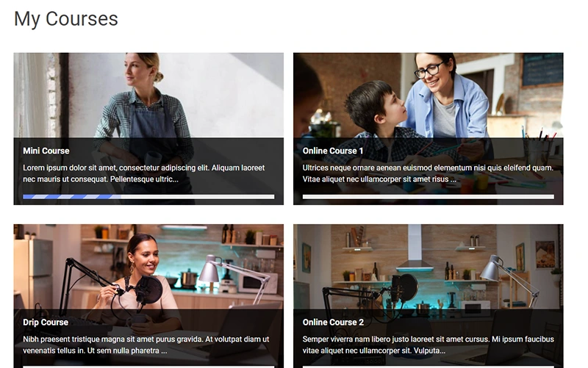
Task: Click the My Courses page heading
Action: coord(66,19)
